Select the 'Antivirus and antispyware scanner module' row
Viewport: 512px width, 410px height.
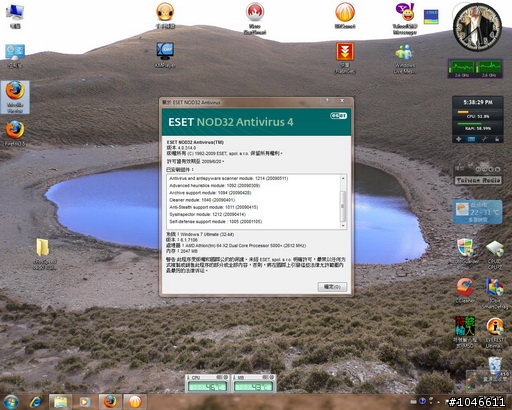pyautogui.click(x=229, y=178)
